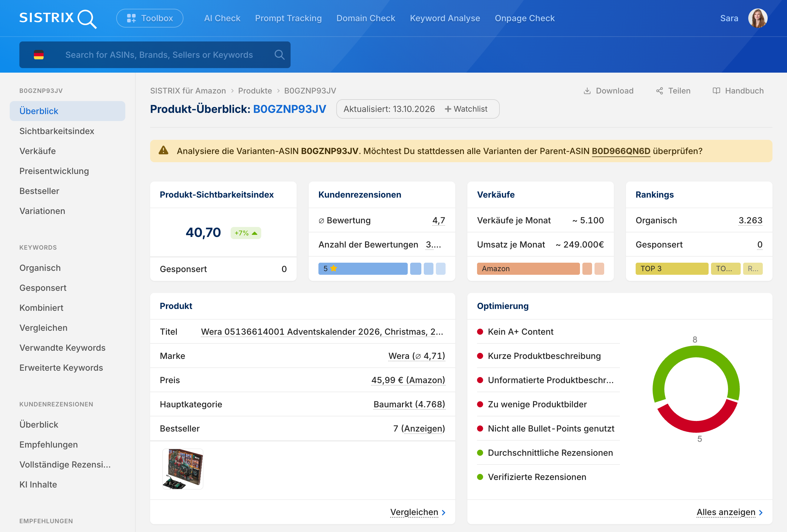
Task: Click the product thumbnail image
Action: coord(183,469)
